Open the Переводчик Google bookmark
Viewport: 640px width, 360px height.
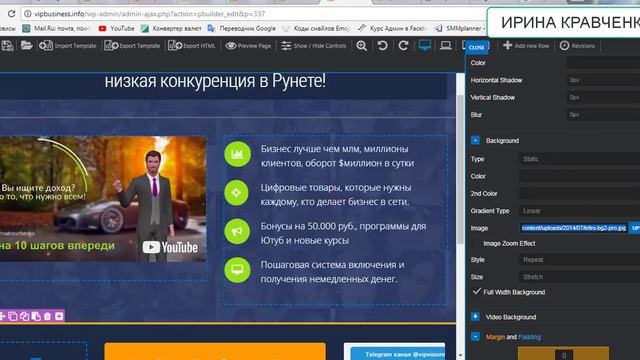(x=242, y=28)
